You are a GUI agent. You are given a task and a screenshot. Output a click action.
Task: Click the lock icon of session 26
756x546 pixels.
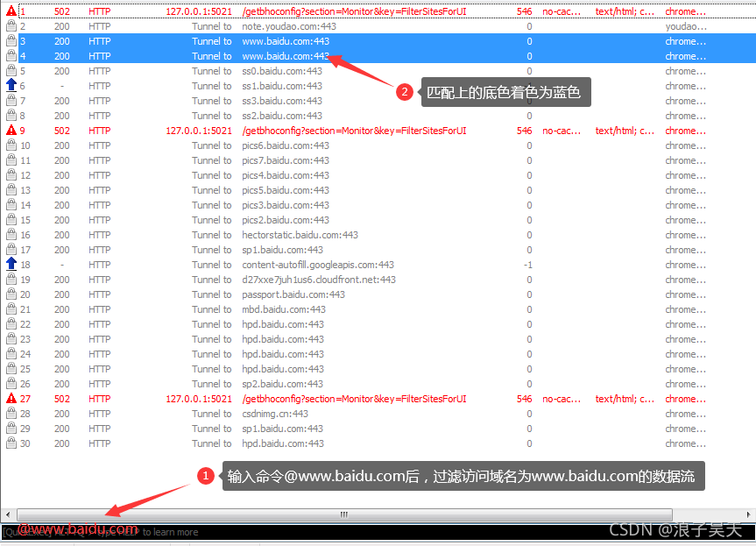coord(11,384)
